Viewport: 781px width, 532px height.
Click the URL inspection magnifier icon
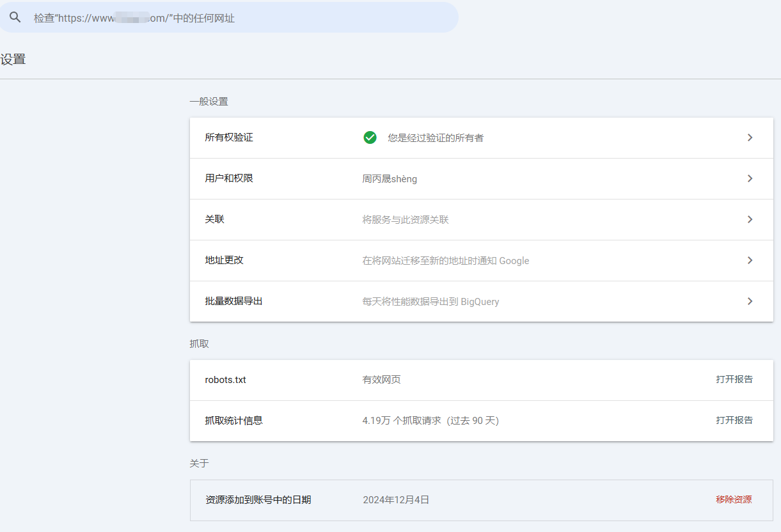point(15,17)
